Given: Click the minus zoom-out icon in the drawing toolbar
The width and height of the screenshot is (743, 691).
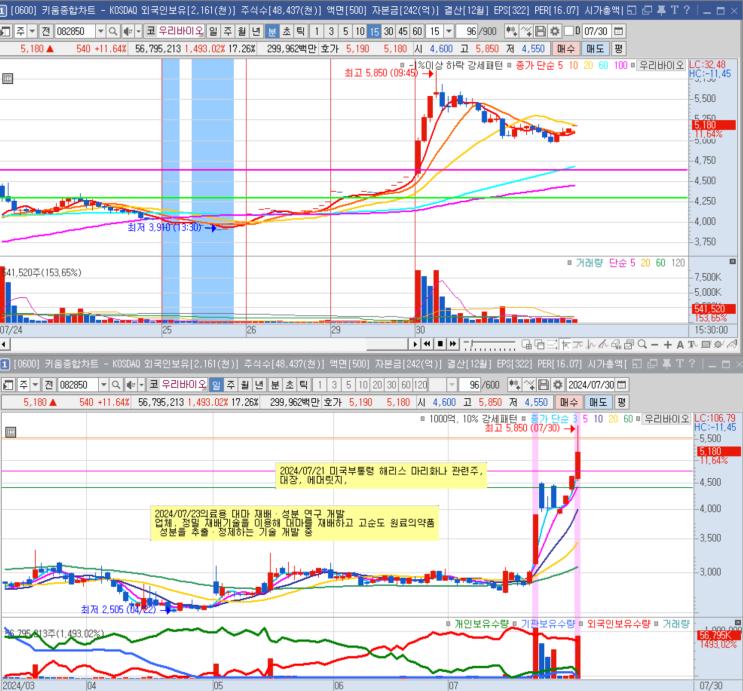Looking at the screenshot, I should click(x=654, y=345).
